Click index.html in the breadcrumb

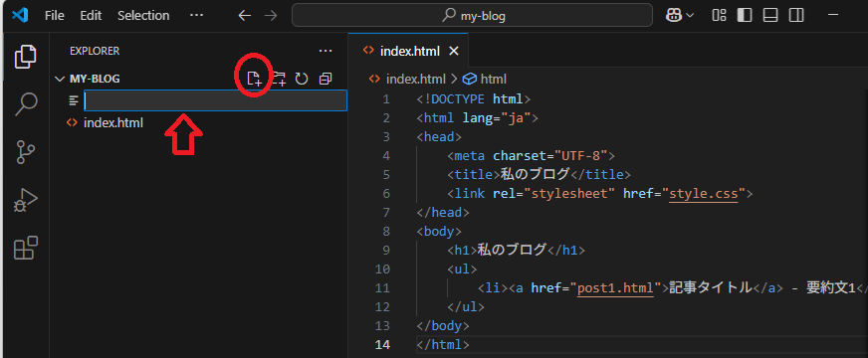(415, 80)
